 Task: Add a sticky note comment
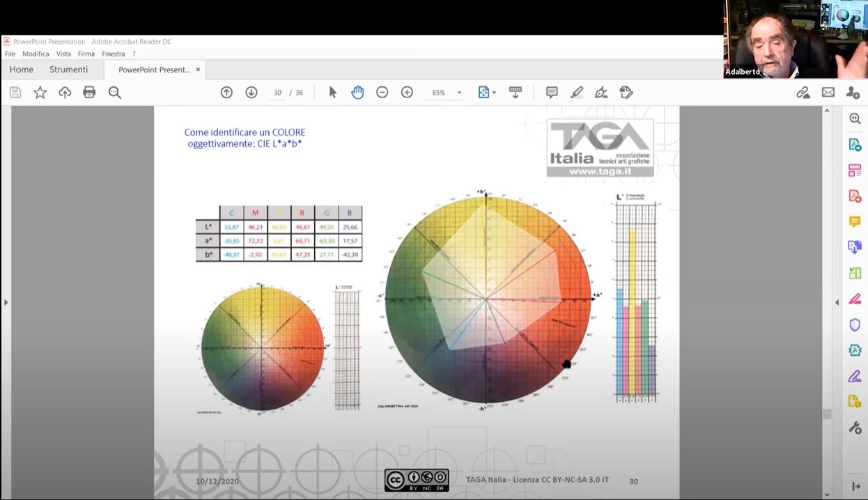tap(552, 92)
